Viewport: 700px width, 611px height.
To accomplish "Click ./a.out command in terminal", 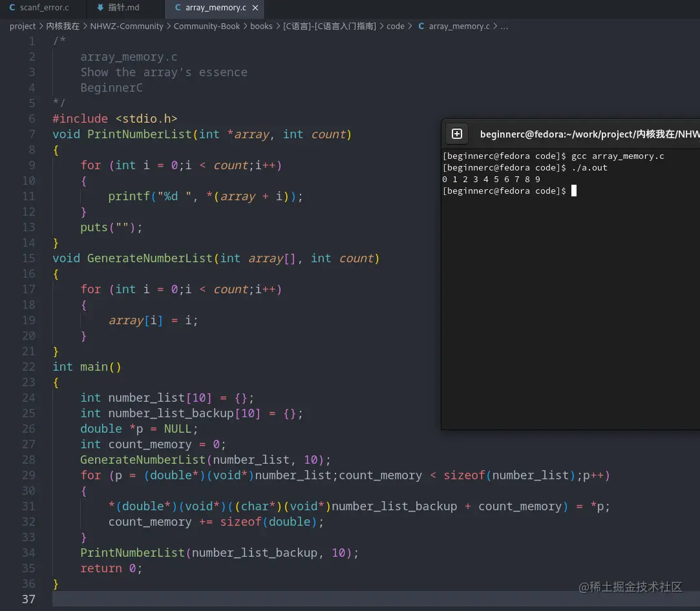I will (x=589, y=168).
